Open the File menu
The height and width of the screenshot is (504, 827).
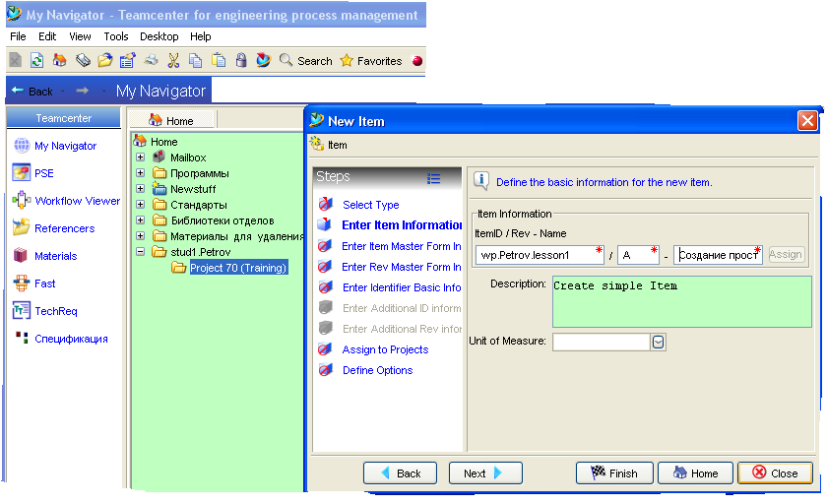tap(18, 36)
